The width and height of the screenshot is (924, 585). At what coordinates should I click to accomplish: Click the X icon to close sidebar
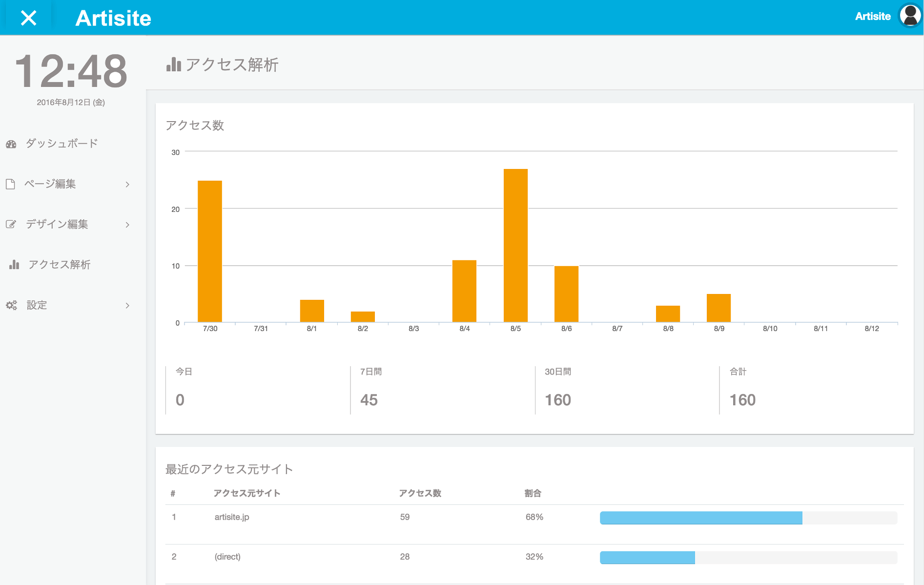28,18
